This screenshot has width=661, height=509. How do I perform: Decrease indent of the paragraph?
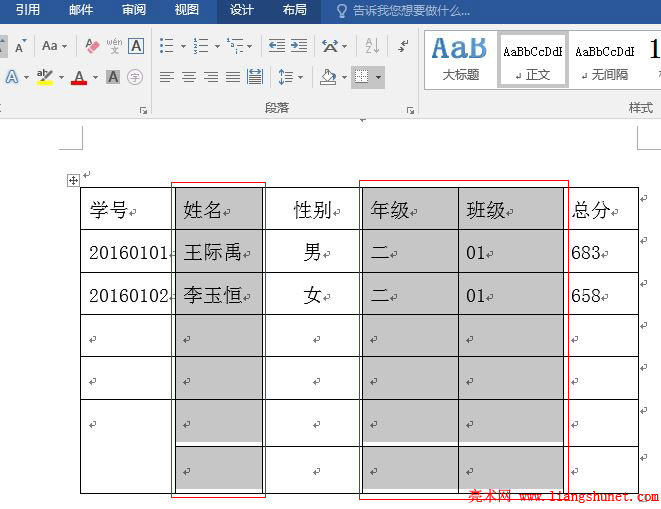coord(276,46)
